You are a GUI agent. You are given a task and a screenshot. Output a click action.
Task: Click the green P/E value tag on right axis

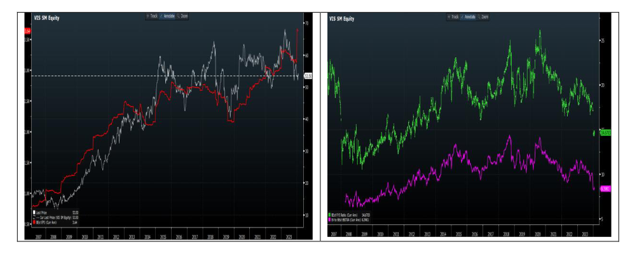tap(605, 132)
